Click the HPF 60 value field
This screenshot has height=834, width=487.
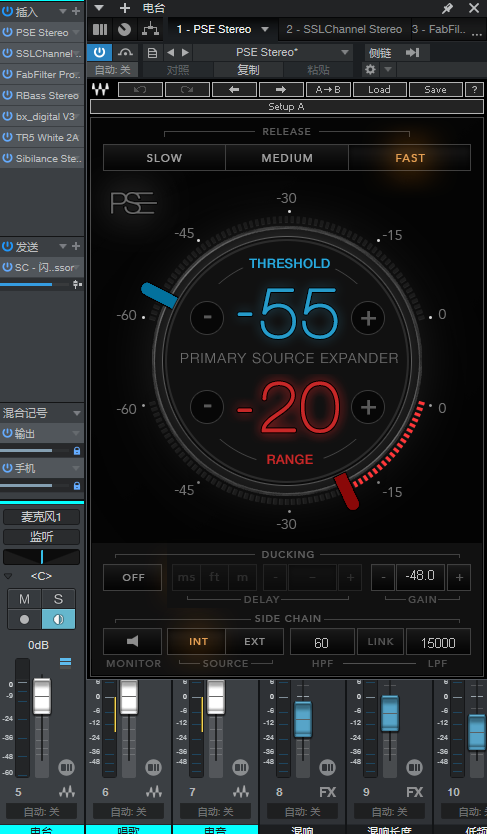(322, 641)
